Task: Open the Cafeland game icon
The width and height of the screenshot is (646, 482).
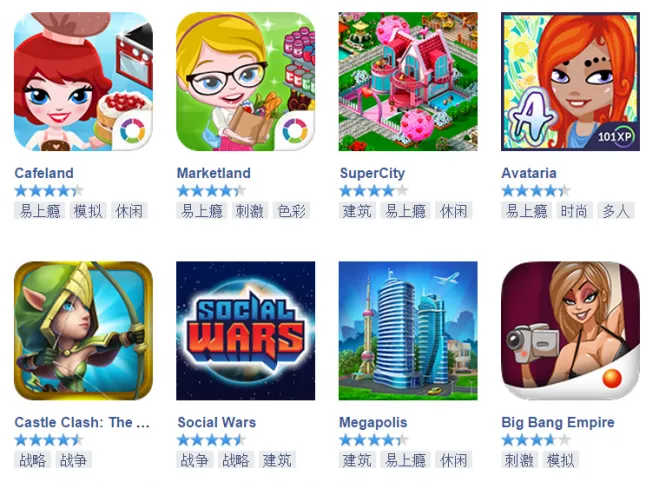Action: coord(83,82)
